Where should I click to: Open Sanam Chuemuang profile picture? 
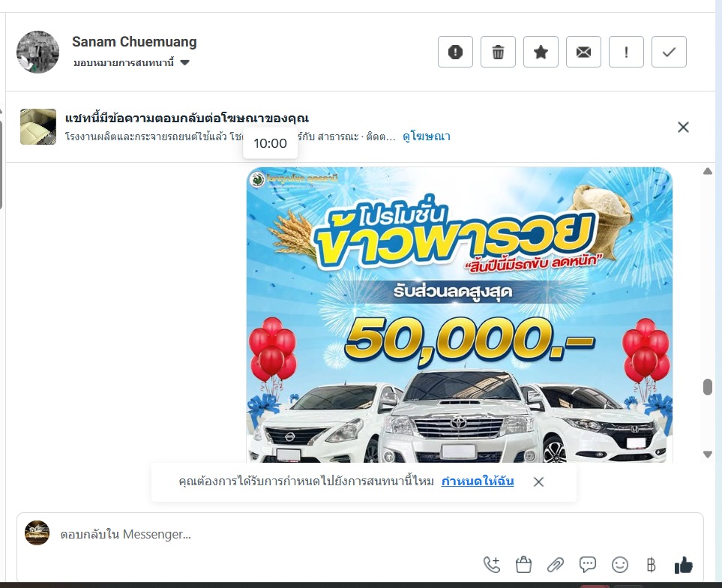pos(37,52)
